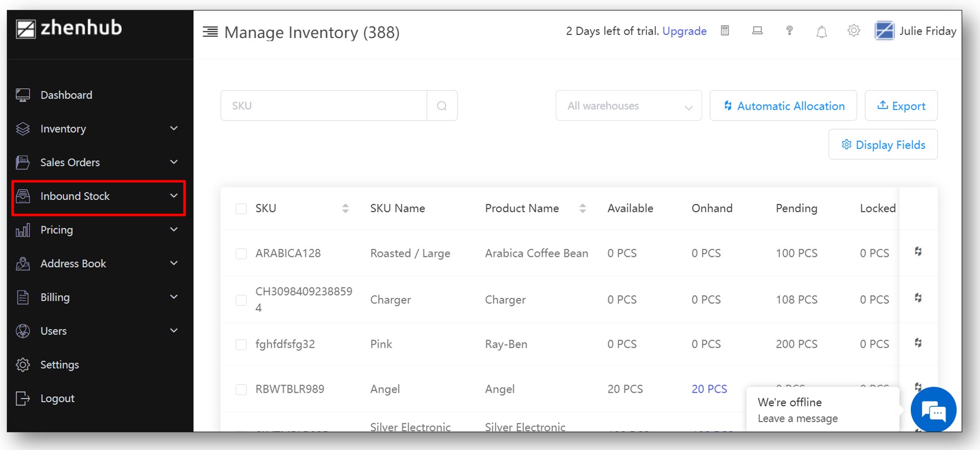This screenshot has width=980, height=450.
Task: Toggle the sidebar hamburger menu icon
Action: pos(210,32)
